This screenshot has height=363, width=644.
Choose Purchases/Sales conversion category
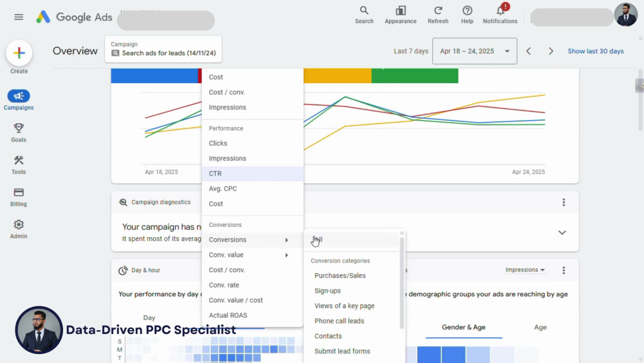click(x=351, y=276)
